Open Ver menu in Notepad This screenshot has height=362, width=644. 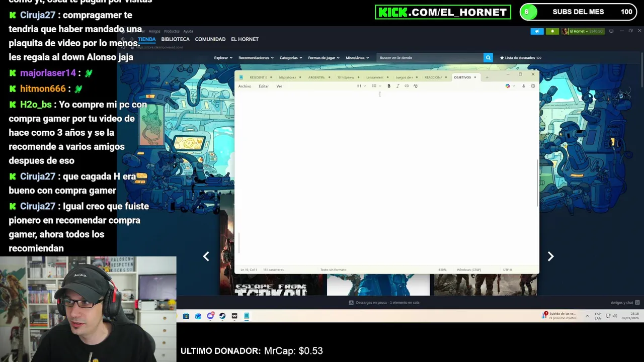tap(279, 86)
